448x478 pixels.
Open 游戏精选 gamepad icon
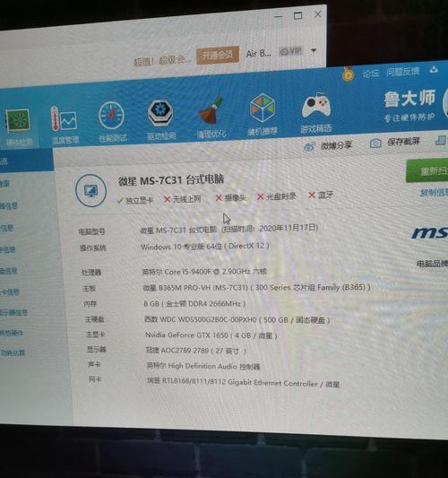(316, 111)
